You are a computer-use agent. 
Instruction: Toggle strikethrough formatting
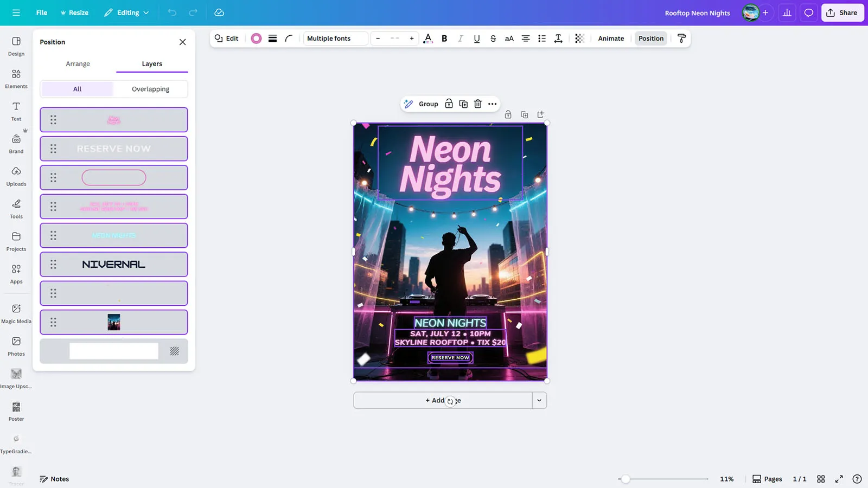pyautogui.click(x=493, y=38)
